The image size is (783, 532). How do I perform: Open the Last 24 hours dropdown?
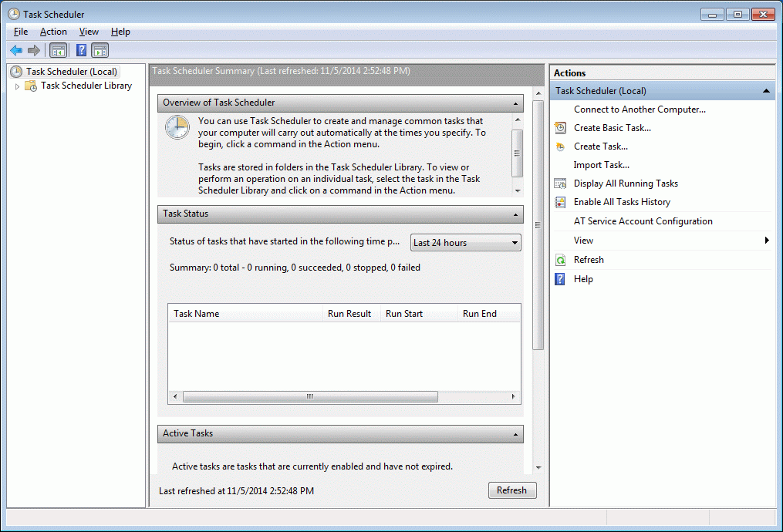515,242
